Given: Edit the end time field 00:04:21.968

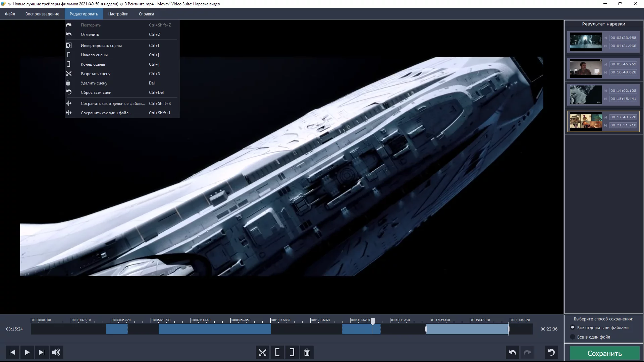Looking at the screenshot, I should (623, 46).
